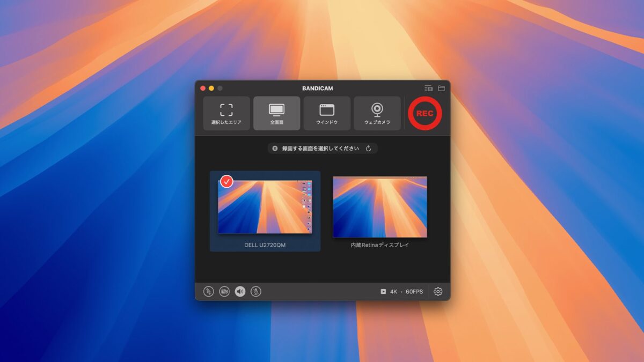644x362 pixels.
Task: Uncheck the DELL U2720QM selection checkmark
Action: 228,182
